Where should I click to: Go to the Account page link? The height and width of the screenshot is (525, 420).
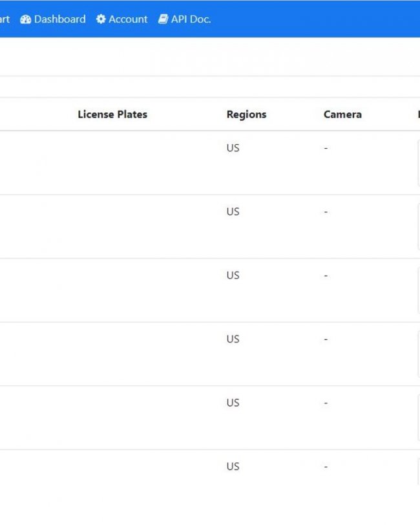coord(122,19)
